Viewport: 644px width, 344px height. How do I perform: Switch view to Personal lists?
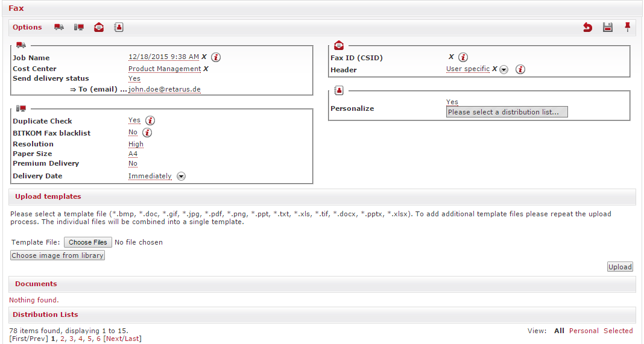[x=584, y=331]
